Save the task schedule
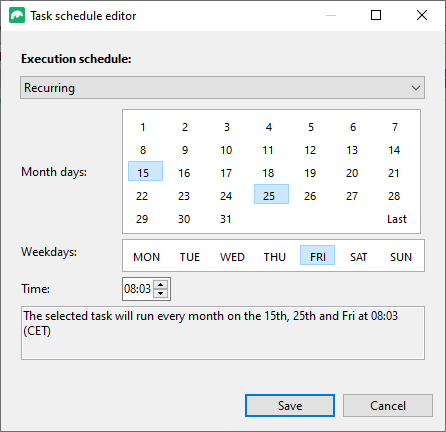Image resolution: width=446 pixels, height=432 pixels. [x=290, y=406]
